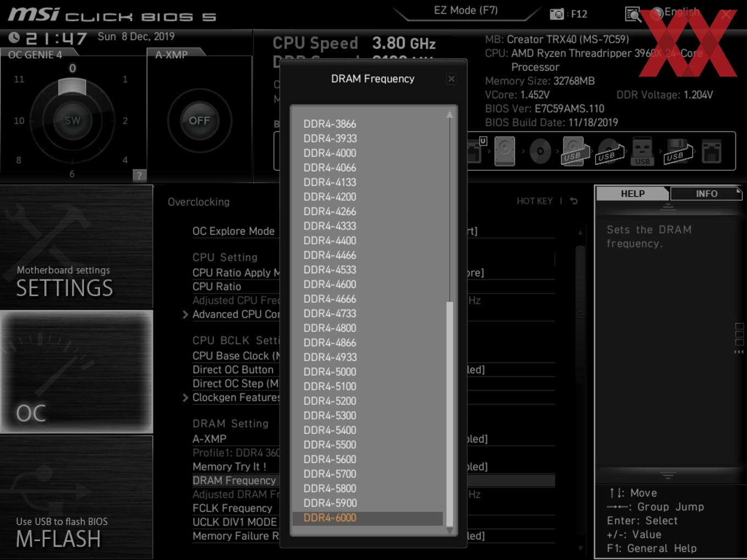
Task: Select the USB optical drive boot icon
Action: click(x=610, y=152)
